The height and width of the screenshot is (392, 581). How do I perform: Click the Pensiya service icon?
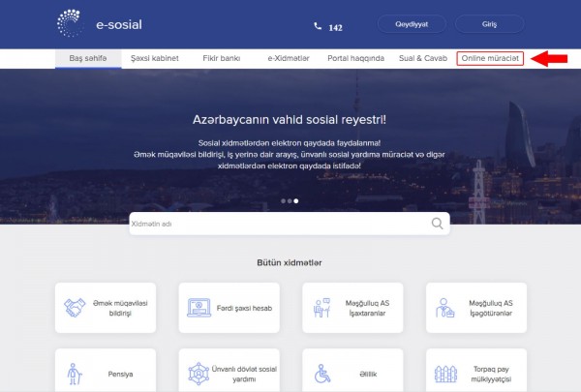click(74, 373)
